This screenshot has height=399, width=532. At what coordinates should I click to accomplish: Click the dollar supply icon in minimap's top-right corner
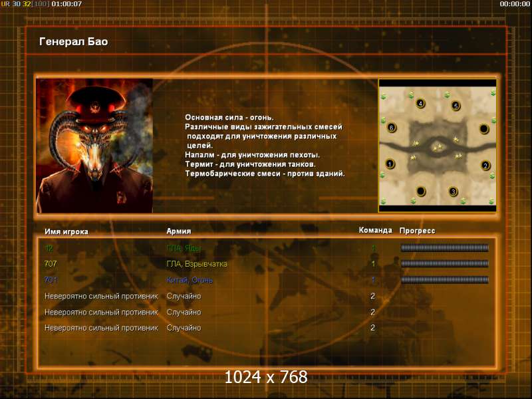493,92
